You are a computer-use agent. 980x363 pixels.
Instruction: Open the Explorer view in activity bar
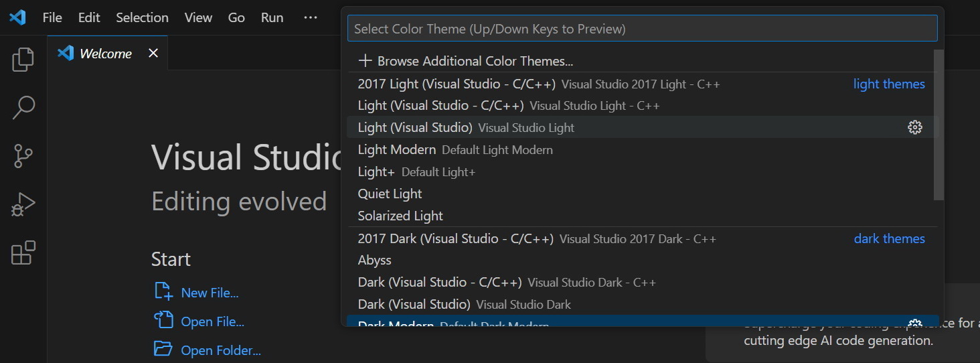pyautogui.click(x=23, y=60)
